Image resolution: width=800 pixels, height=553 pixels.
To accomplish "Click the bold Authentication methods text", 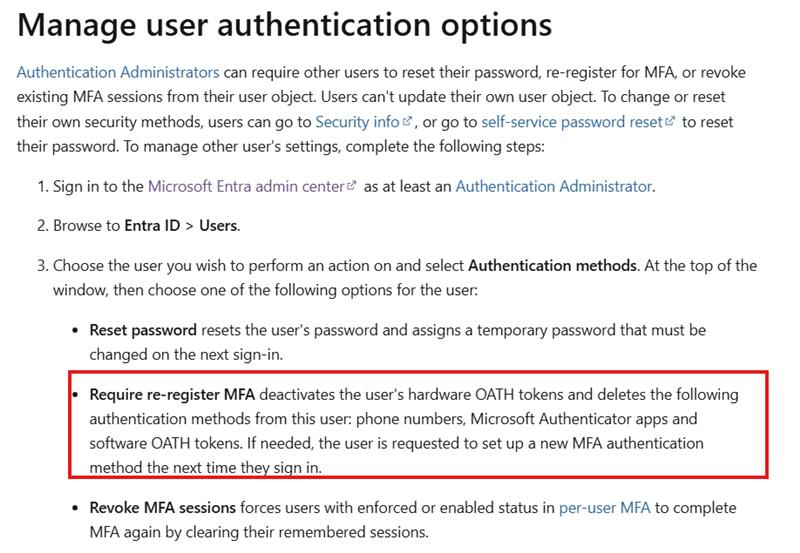I will click(553, 265).
